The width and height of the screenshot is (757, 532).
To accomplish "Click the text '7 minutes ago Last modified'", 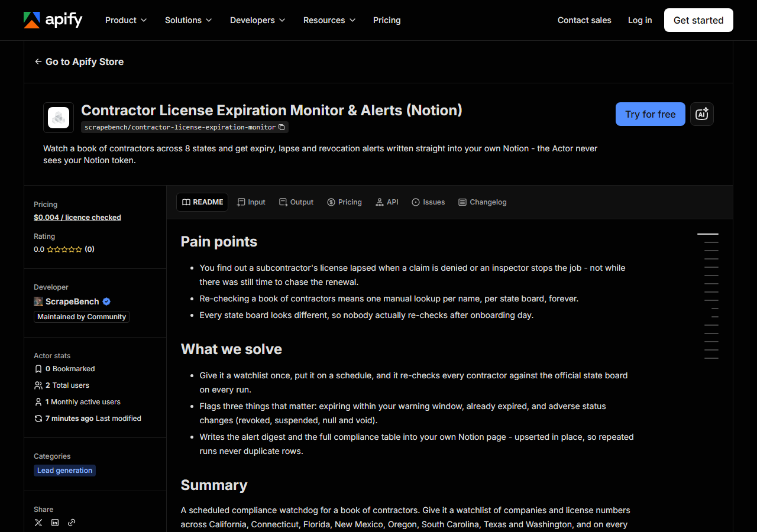I will pyautogui.click(x=93, y=419).
